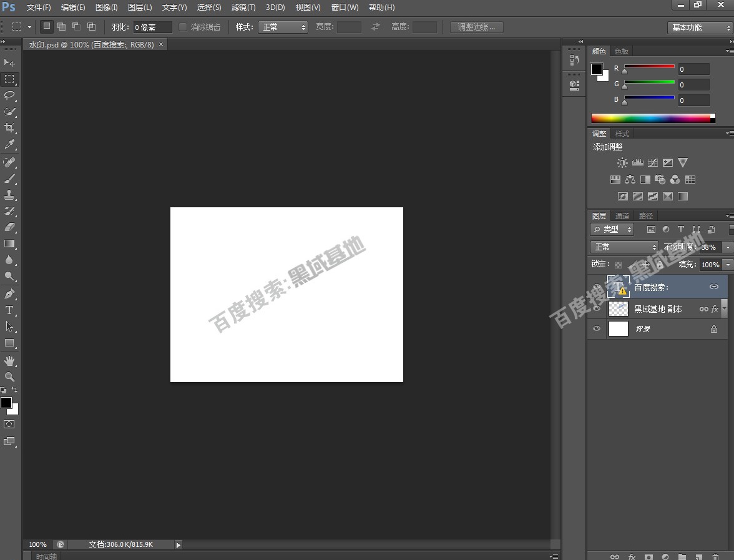
Task: Open the 基本功能 workspace dropdown
Action: [700, 27]
